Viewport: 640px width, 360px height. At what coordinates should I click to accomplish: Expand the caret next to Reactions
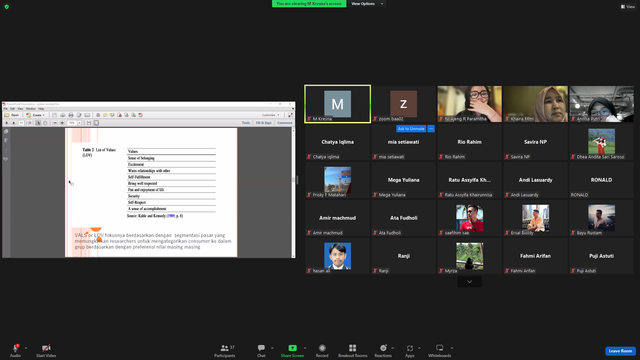point(393,348)
